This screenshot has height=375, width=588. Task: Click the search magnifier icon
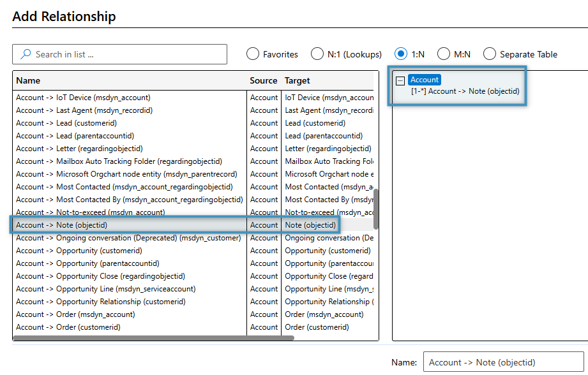pyautogui.click(x=25, y=54)
